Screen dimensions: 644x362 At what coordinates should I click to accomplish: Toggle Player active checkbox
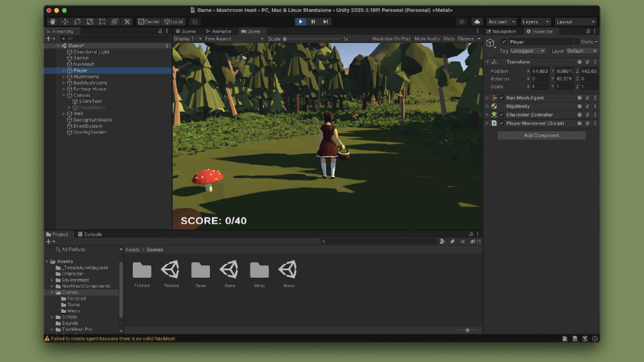504,42
